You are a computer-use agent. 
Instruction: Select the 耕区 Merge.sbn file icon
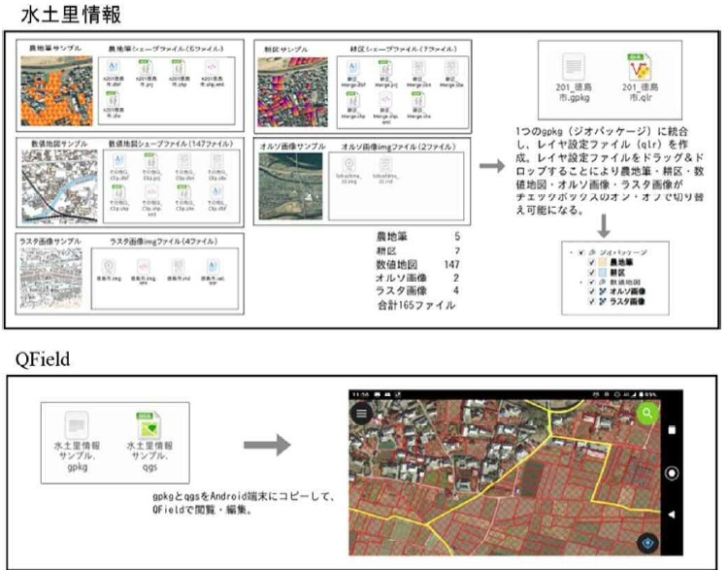tap(418, 68)
